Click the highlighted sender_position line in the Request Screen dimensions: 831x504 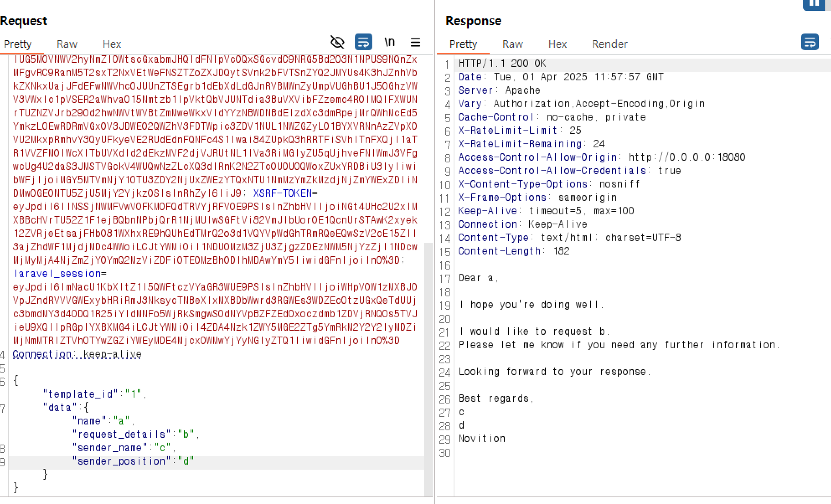coord(121,461)
